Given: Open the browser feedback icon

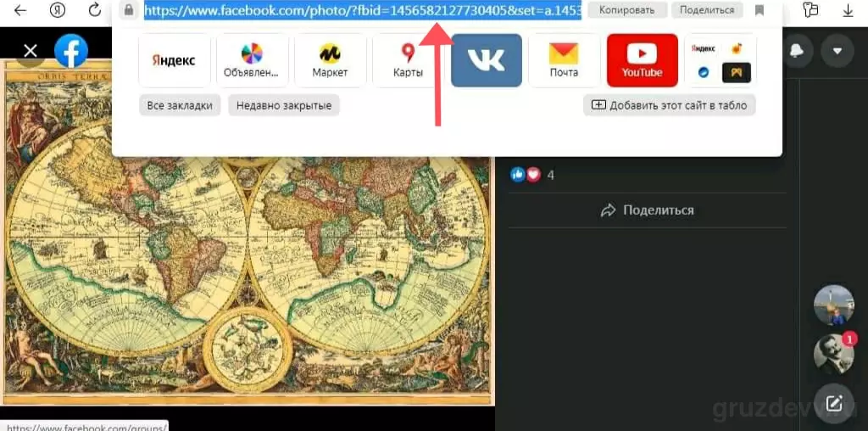Looking at the screenshot, I should pos(810,10).
